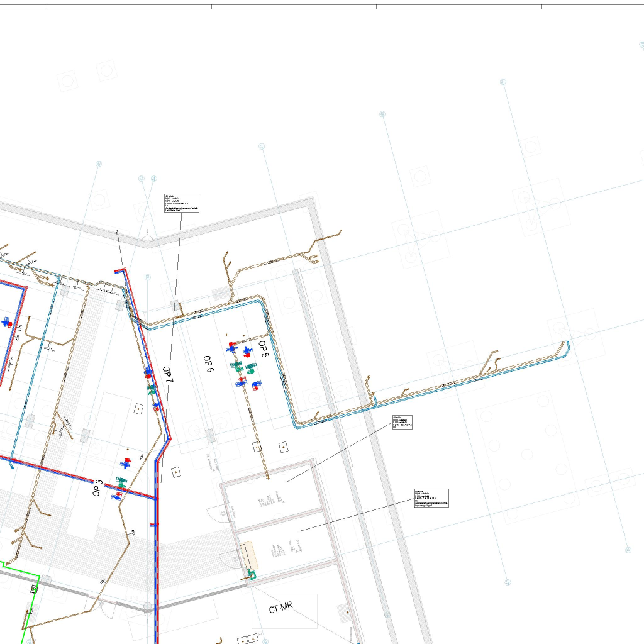Screen dimensions: 644x644
Task: Pick the OP 3 room label
Action: [97, 487]
